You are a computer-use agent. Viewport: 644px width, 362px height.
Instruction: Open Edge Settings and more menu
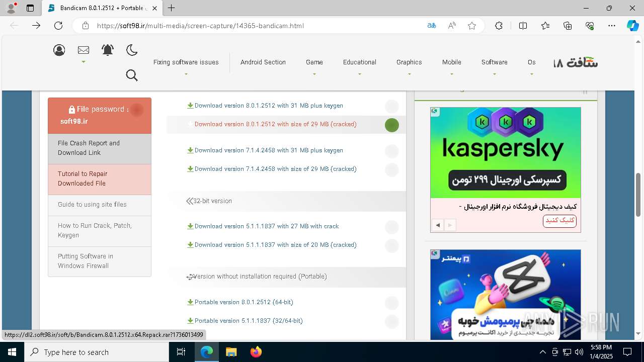[612, 26]
